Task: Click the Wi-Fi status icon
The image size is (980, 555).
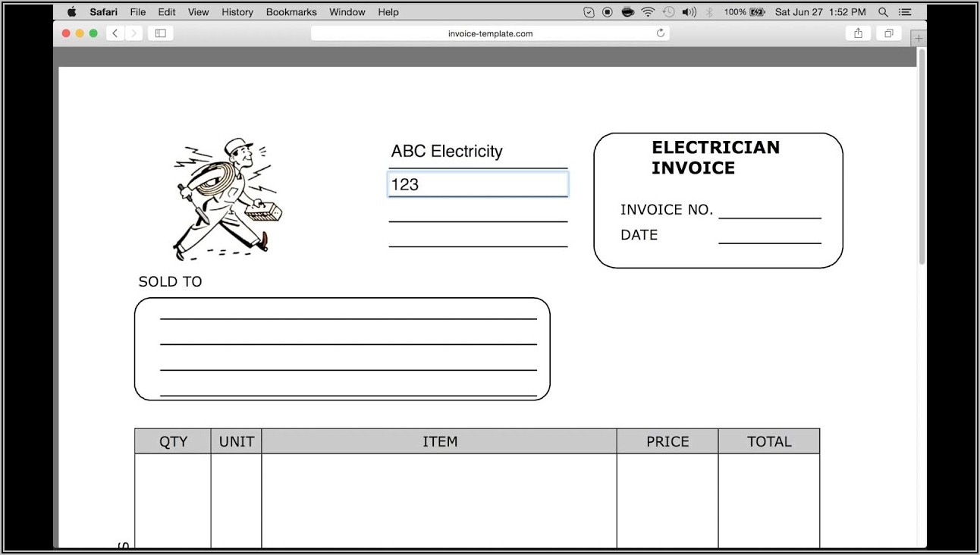Action: [x=648, y=12]
